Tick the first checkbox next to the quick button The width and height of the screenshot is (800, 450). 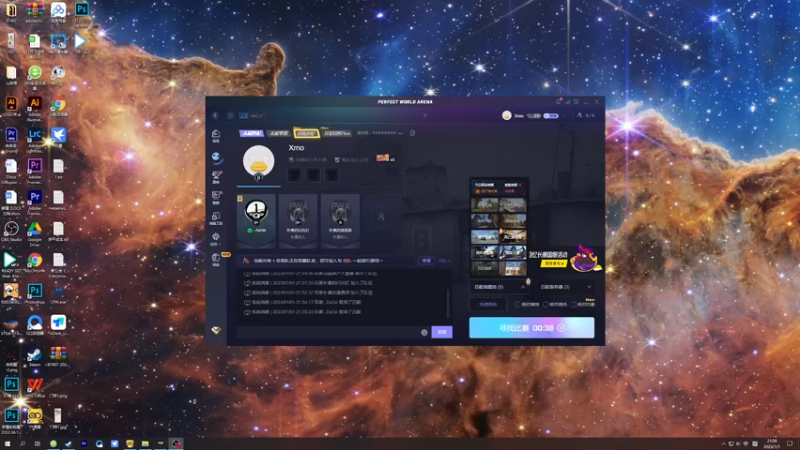click(518, 305)
